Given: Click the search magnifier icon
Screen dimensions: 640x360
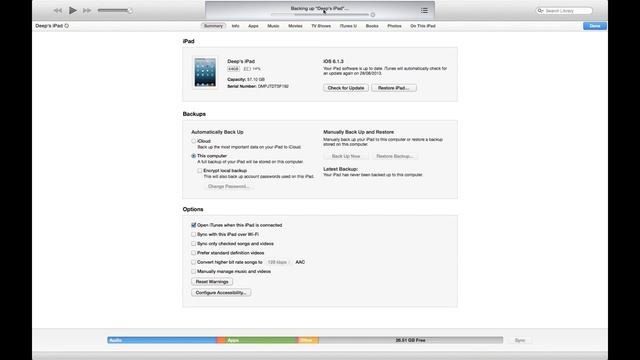Looking at the screenshot, I should click(x=540, y=11).
